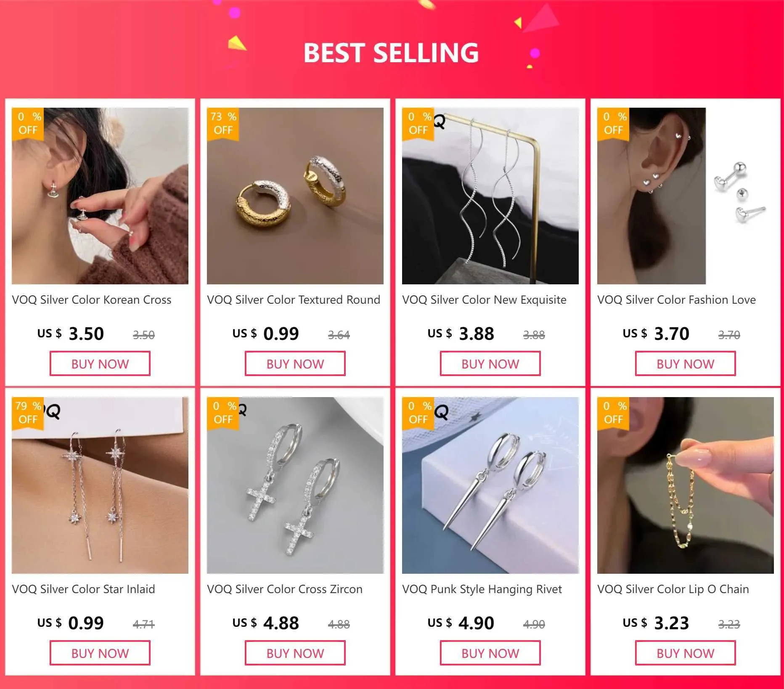Open the VOQ Silver Color Star Inlaid title

tap(83, 589)
